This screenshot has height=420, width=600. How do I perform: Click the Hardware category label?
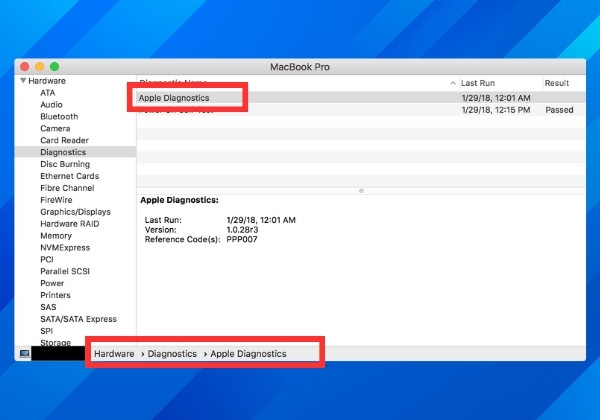click(x=47, y=81)
